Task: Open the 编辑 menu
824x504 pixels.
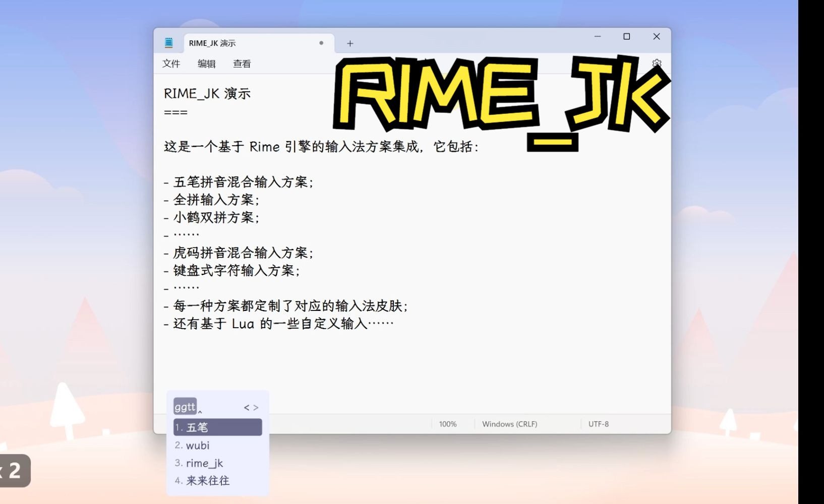Action: point(206,64)
